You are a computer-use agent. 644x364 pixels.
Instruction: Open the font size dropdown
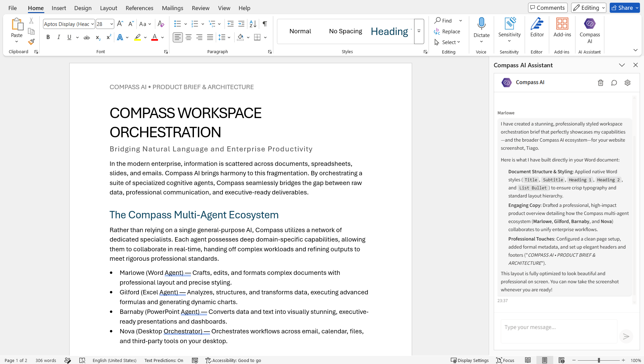pos(112,24)
